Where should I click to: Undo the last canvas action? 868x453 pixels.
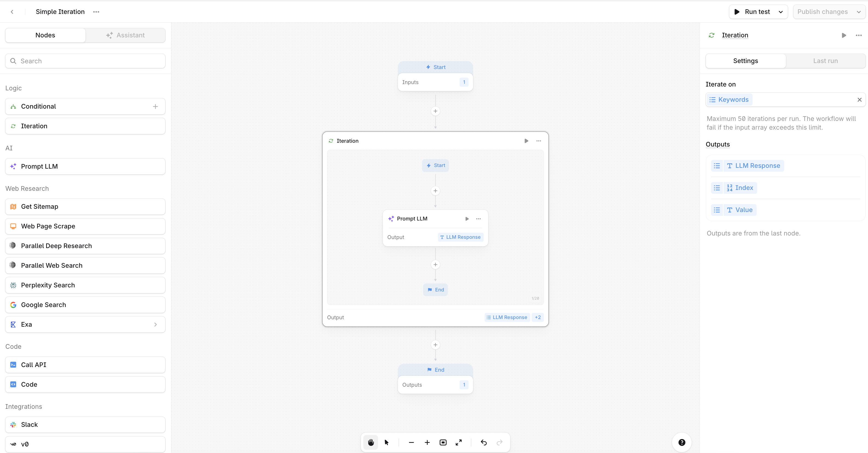pos(483,443)
